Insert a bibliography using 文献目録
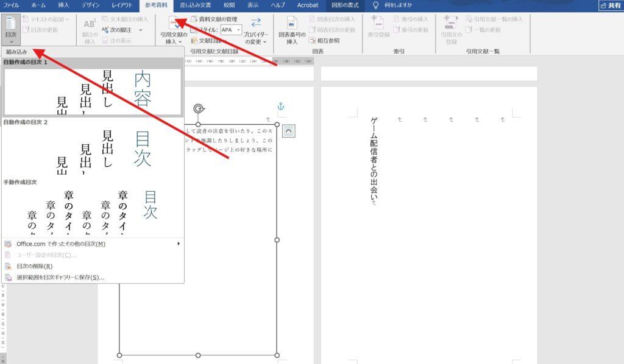Screen dimensions: 624x364 211,40
